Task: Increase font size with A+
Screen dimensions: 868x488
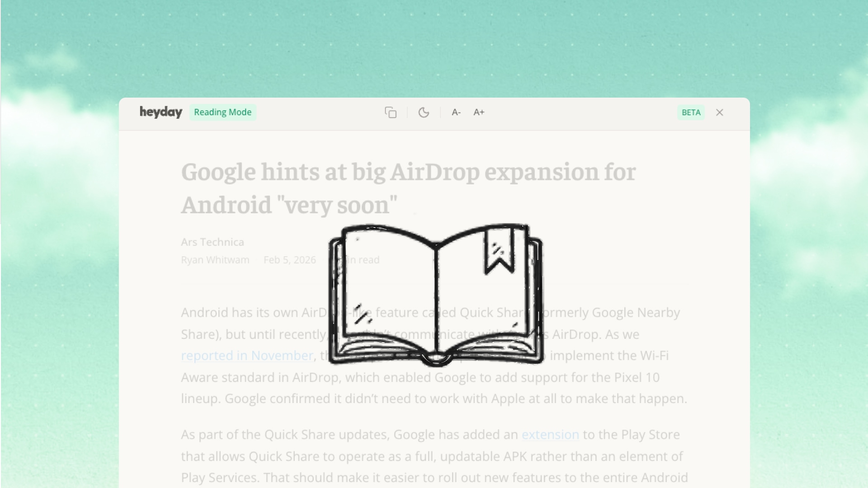Action: coord(479,113)
